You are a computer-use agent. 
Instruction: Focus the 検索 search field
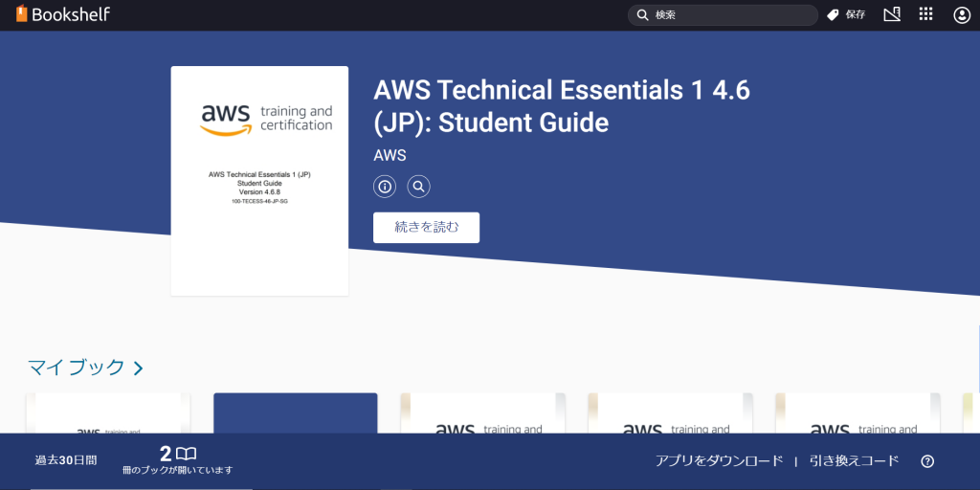(x=723, y=15)
